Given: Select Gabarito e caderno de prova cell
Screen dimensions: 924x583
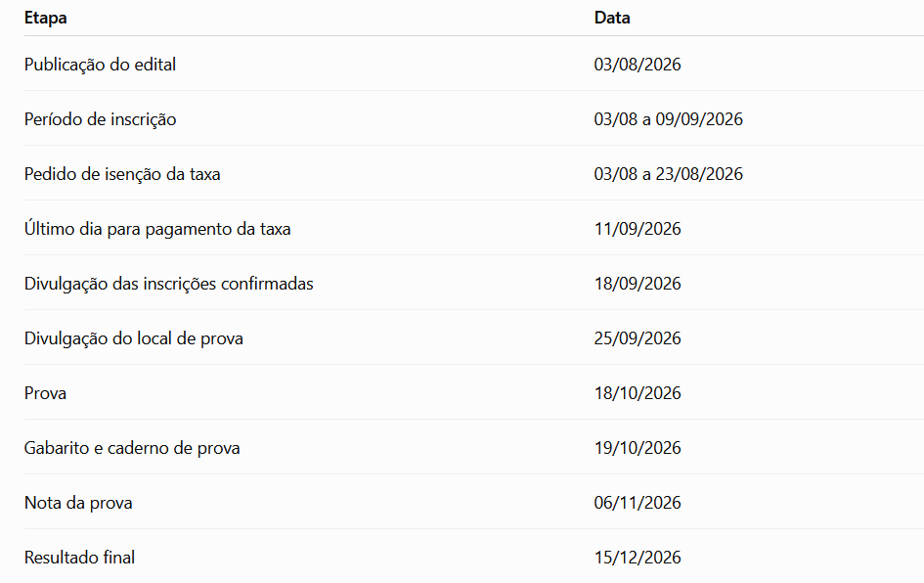Looking at the screenshot, I should click(132, 448).
